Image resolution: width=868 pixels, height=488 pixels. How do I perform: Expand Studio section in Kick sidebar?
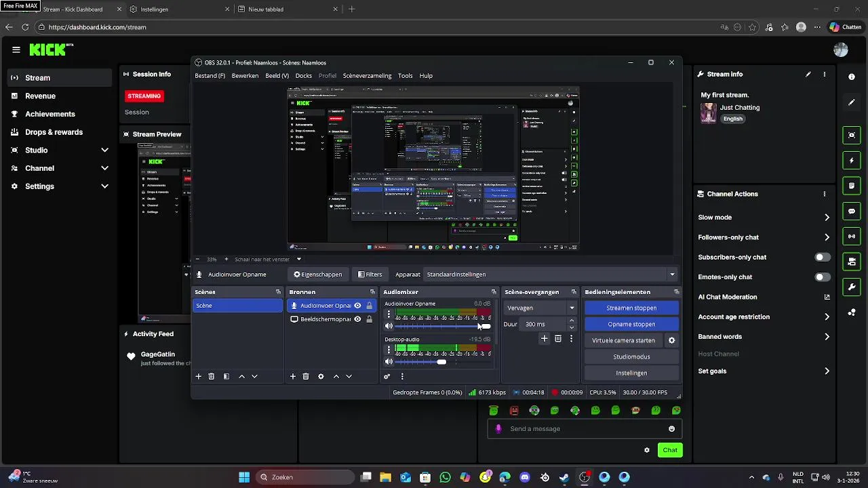coord(104,150)
